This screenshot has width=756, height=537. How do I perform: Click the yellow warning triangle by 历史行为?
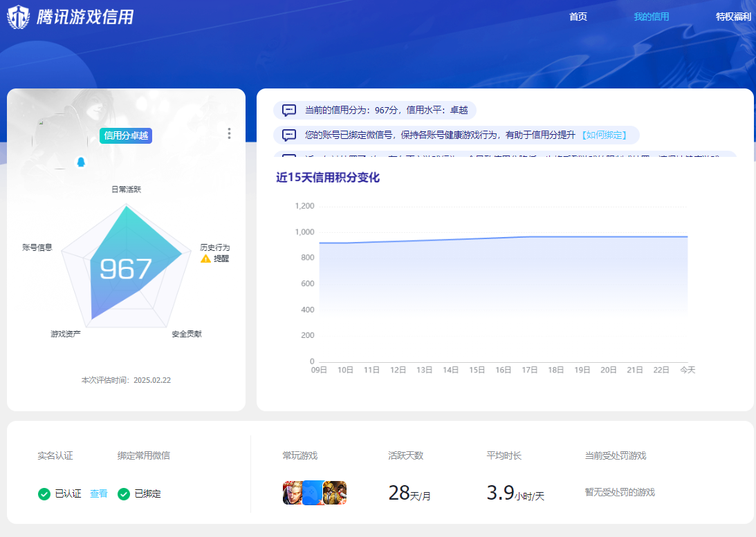coord(205,258)
